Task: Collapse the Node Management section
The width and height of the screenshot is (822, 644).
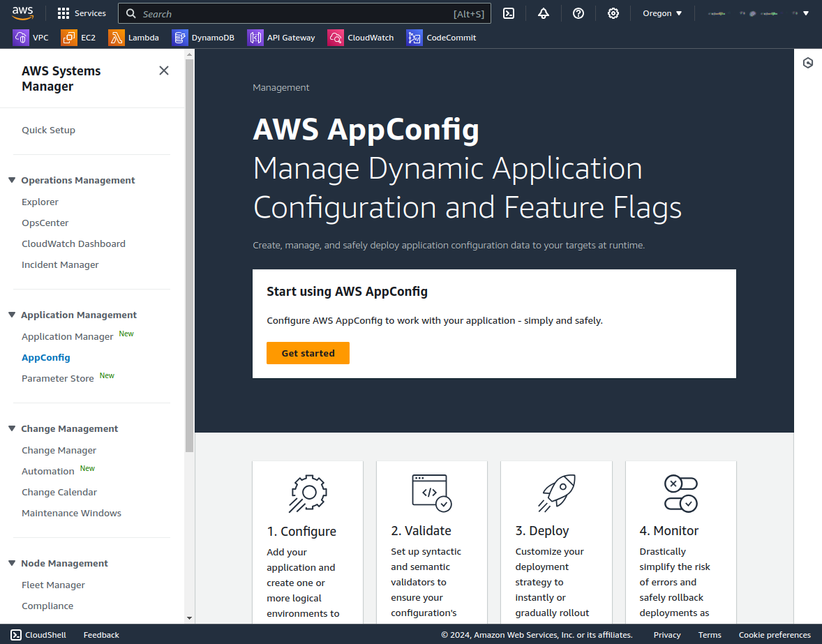Action: pos(12,563)
